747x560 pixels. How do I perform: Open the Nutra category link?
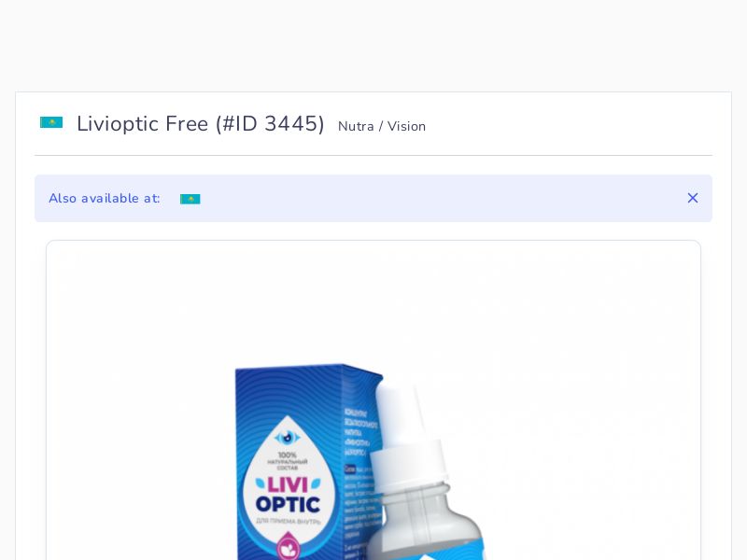[x=356, y=126]
